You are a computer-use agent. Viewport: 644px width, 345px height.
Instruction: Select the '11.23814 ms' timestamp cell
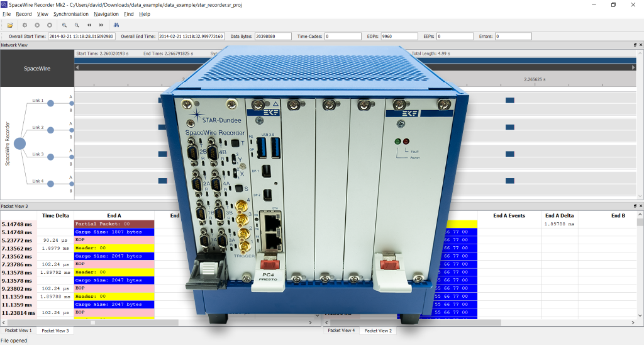pos(18,312)
